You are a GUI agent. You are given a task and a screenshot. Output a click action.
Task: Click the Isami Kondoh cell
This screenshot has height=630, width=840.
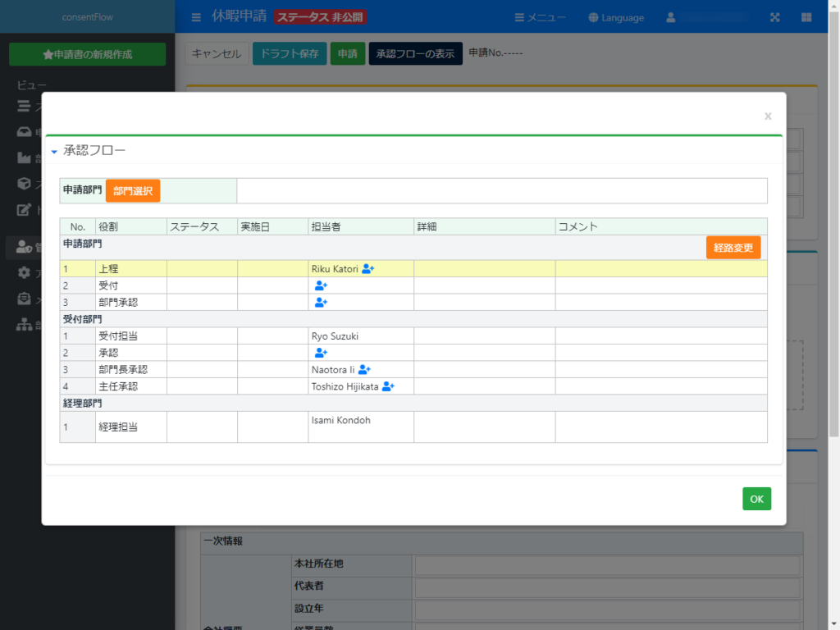361,427
